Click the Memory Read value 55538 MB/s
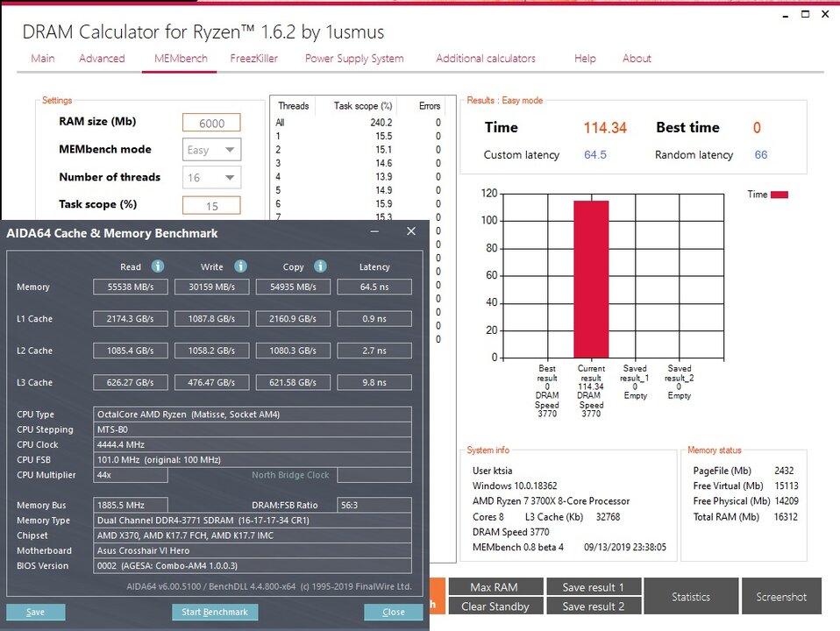Screen dimensions: 840x631 pos(130,287)
